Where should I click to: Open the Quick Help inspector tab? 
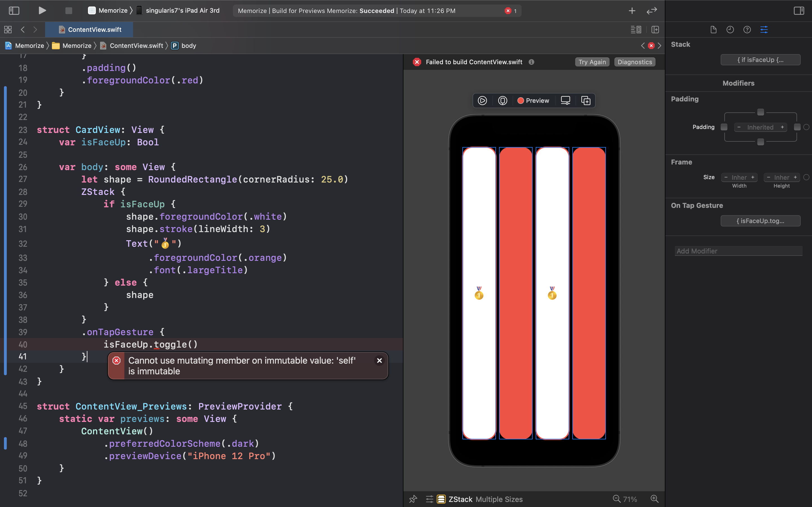(x=747, y=30)
